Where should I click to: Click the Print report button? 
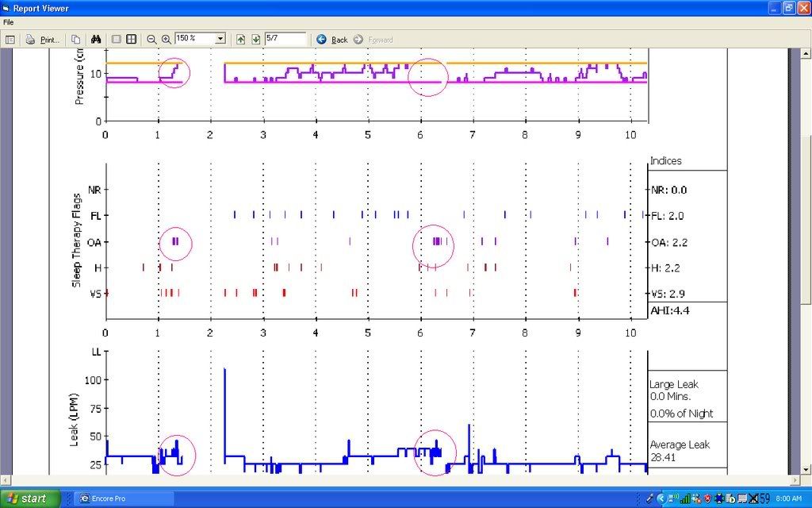43,40
